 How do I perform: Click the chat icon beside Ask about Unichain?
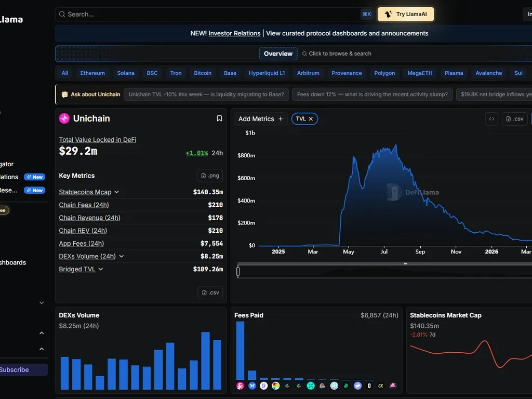coord(64,95)
